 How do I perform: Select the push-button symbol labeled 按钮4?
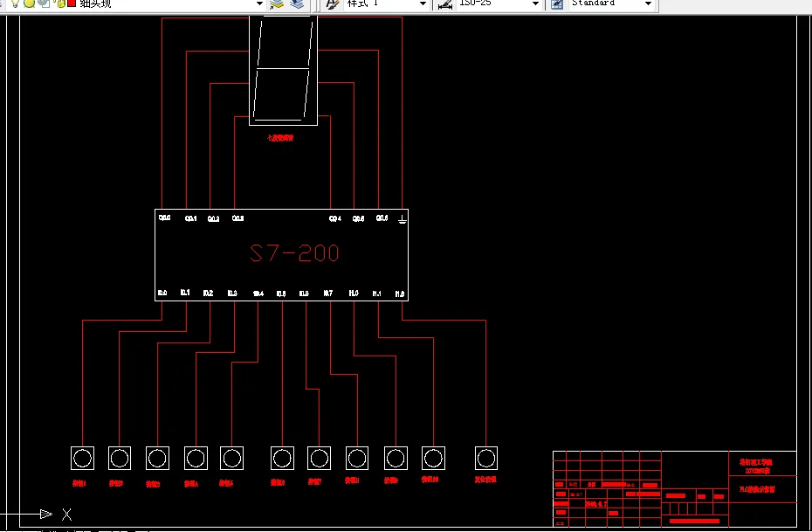196,458
